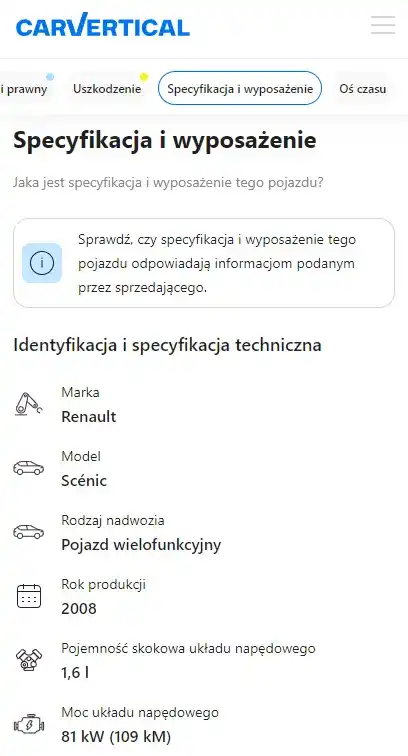Click the info icon in notice box
Image resolution: width=408 pixels, height=756 pixels.
pyautogui.click(x=42, y=263)
